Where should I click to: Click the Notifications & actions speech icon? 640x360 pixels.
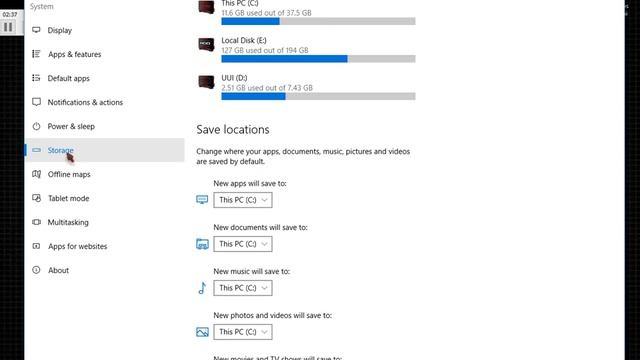36,102
